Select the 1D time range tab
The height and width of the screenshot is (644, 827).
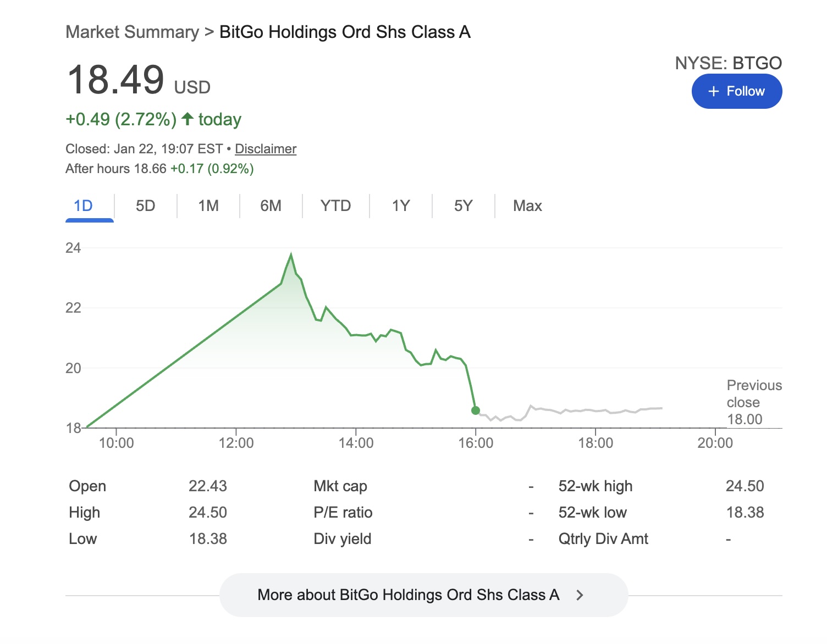(x=84, y=206)
